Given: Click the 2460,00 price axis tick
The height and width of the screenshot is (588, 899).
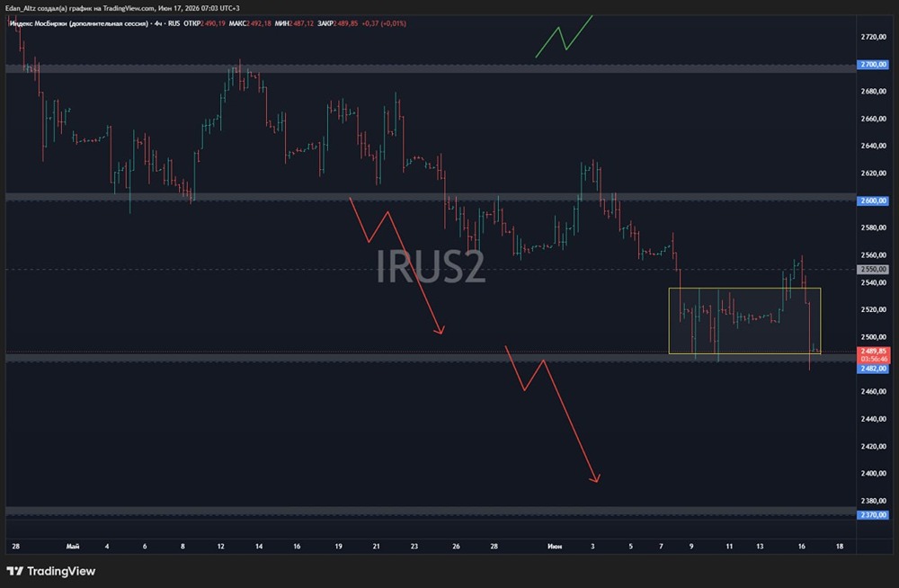Looking at the screenshot, I should pyautogui.click(x=873, y=391).
